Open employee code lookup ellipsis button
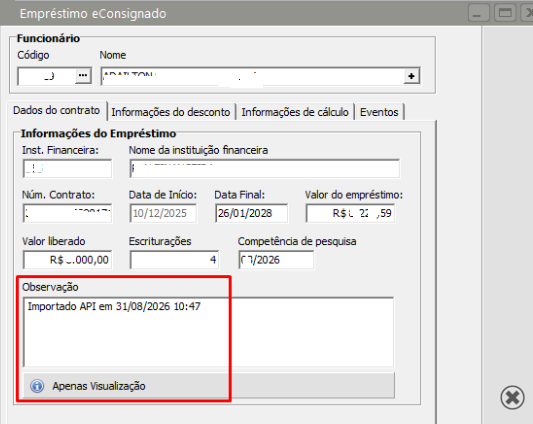This screenshot has height=424, width=533. [x=83, y=75]
